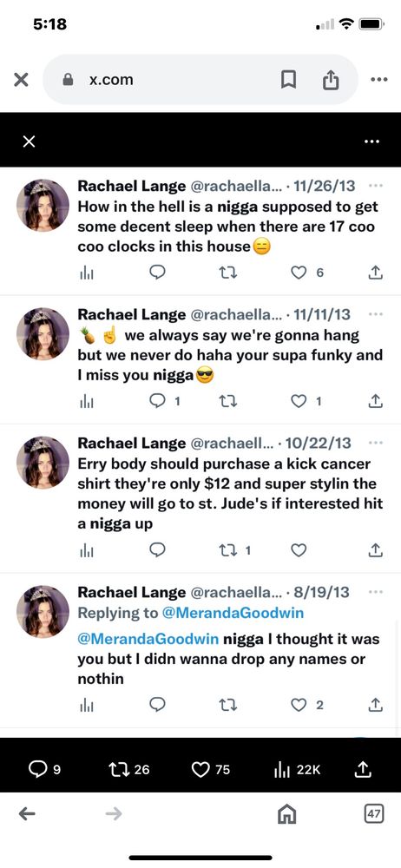Open the 47 tabs switcher
This screenshot has height=868, width=401.
[374, 813]
